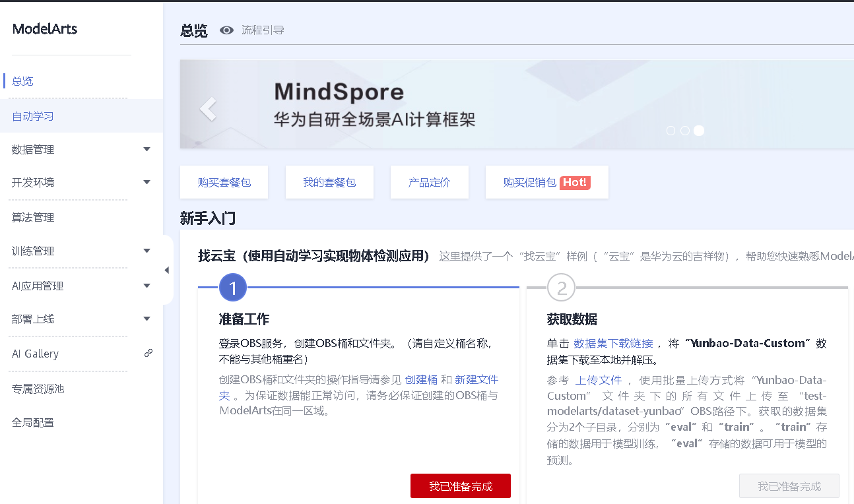Expand the 训练管理 menu arrow
This screenshot has height=504, width=854.
coord(147,251)
